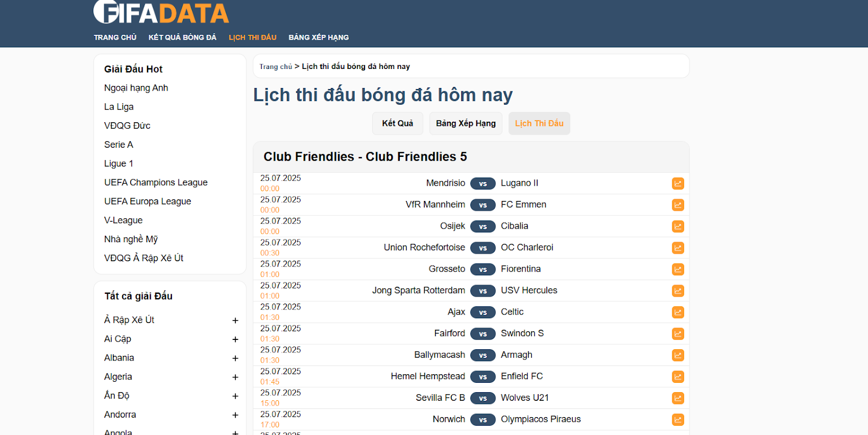The height and width of the screenshot is (435, 868).
Task: Click the Wolves U21 team name
Action: (x=525, y=398)
